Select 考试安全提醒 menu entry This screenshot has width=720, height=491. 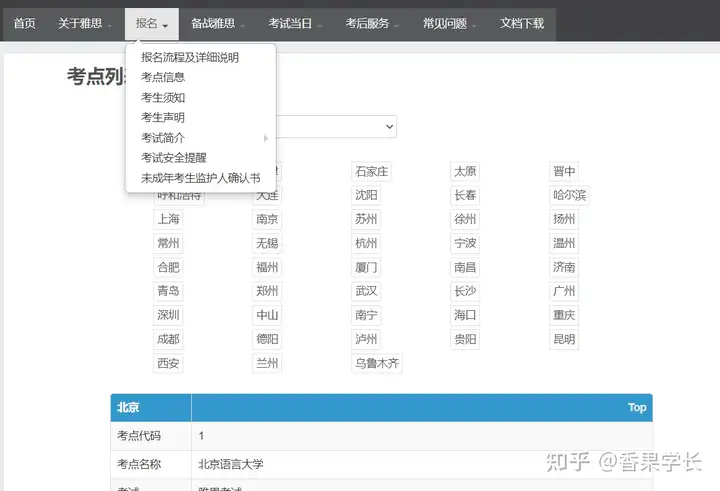point(174,158)
